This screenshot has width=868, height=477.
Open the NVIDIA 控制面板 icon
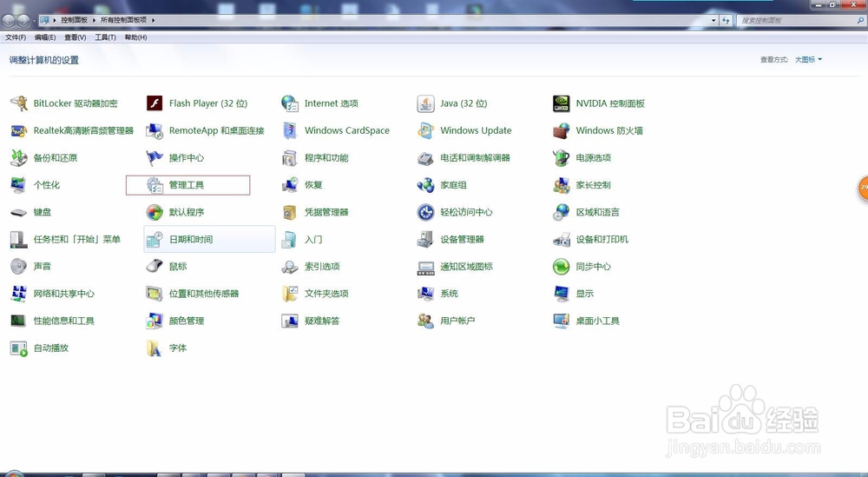(x=562, y=103)
